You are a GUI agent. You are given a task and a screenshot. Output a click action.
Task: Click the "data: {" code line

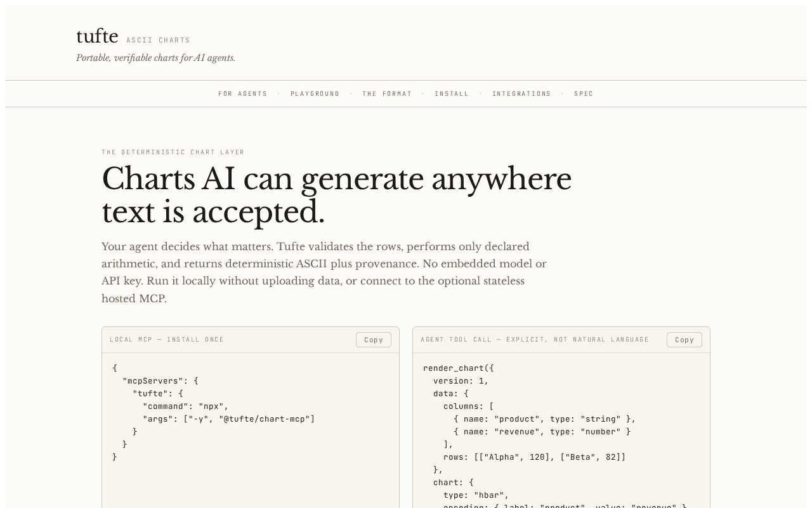coord(451,394)
